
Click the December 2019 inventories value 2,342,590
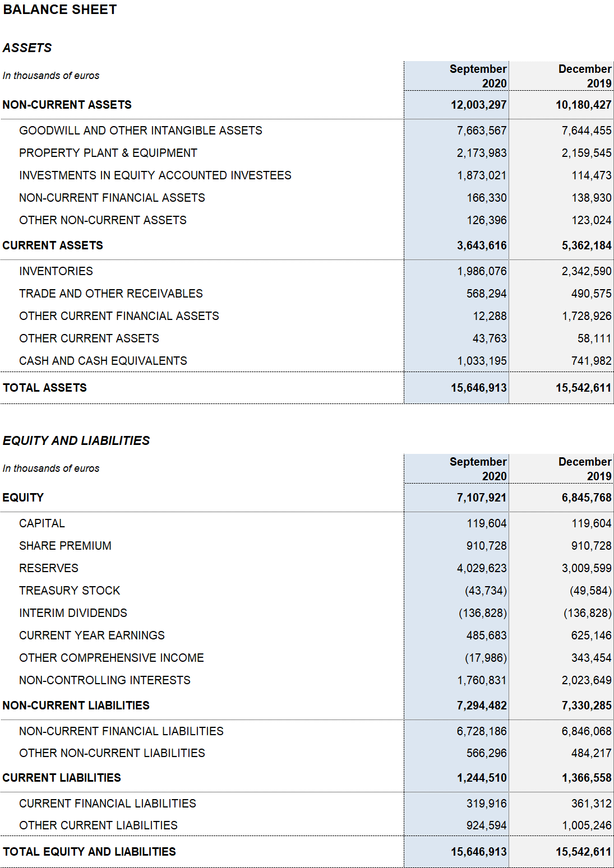586,271
